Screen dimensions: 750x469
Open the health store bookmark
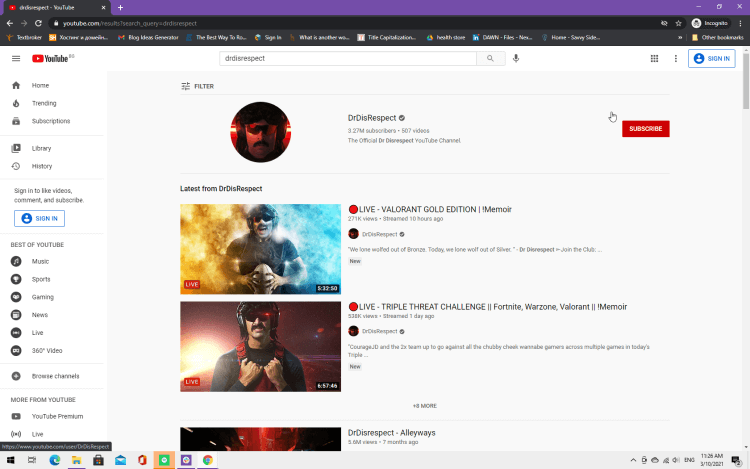coord(446,37)
